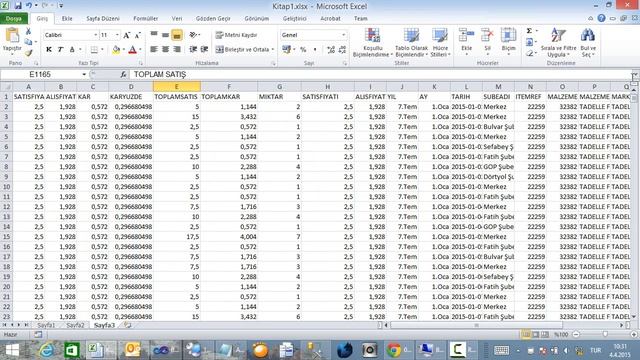Image resolution: width=640 pixels, height=360 pixels.
Task: Open the Sayfa1 sheet tab
Action: point(46,325)
